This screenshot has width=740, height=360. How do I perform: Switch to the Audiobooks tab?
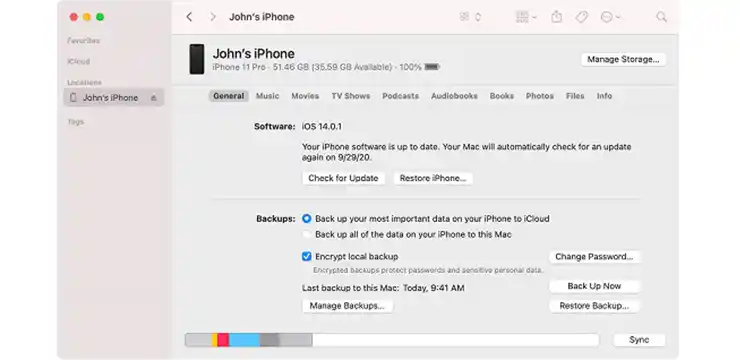coord(454,96)
